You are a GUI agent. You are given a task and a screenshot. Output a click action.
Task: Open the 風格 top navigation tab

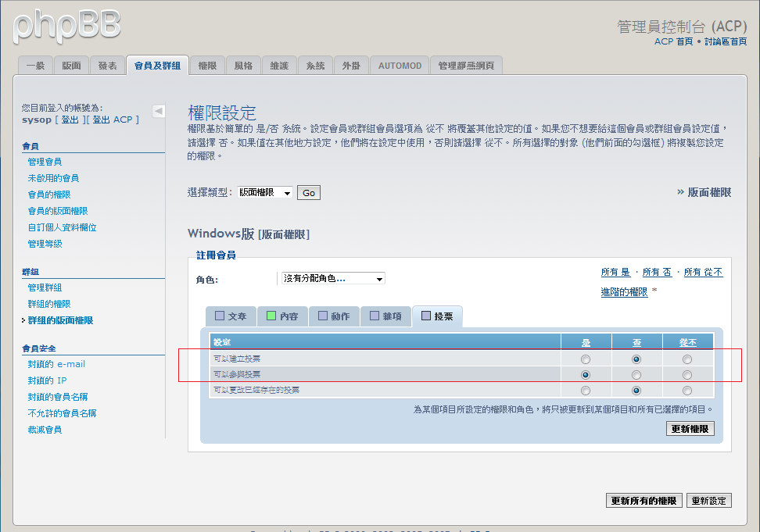tap(243, 66)
